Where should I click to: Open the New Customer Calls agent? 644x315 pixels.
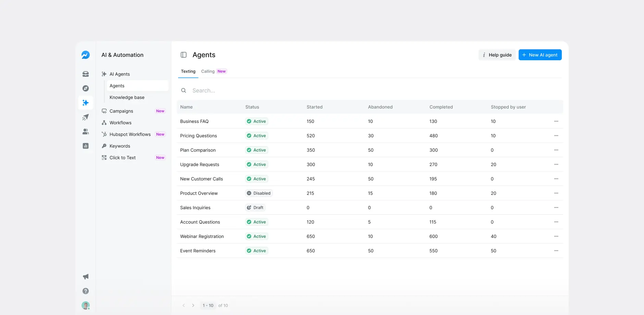pos(201,179)
